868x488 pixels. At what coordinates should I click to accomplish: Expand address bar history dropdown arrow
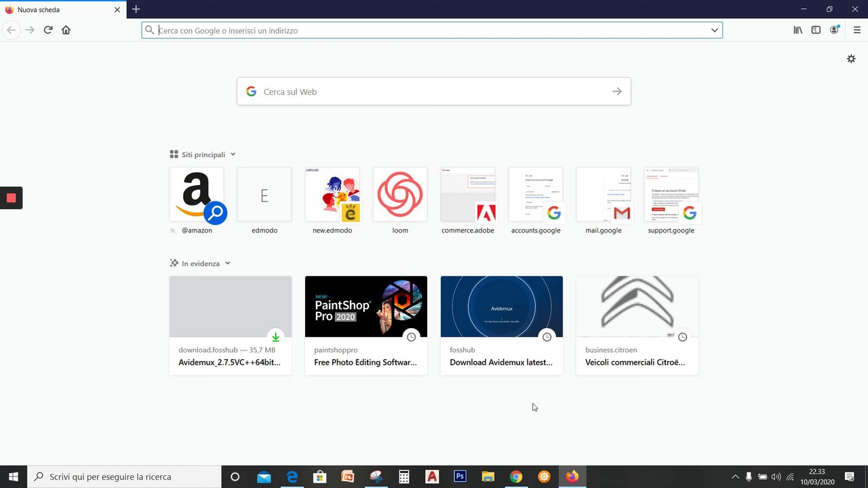[x=714, y=30]
